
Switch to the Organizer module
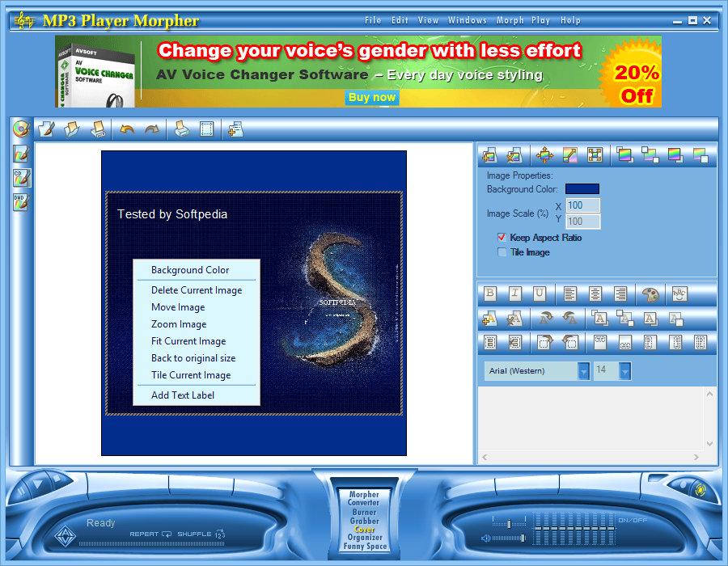tap(365, 538)
